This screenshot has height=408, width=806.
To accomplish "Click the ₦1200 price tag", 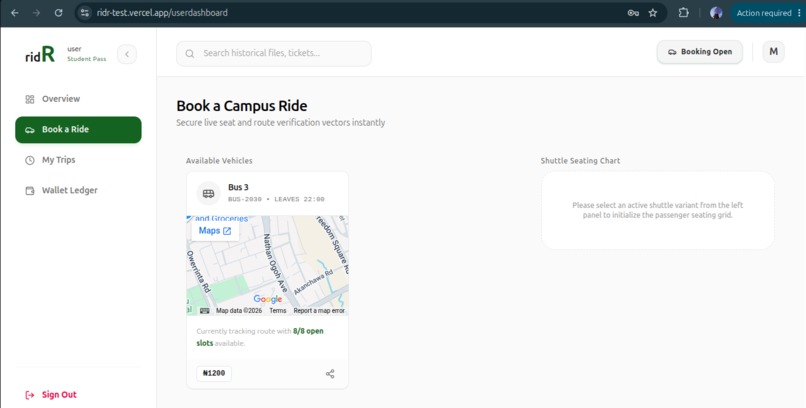I will [214, 373].
